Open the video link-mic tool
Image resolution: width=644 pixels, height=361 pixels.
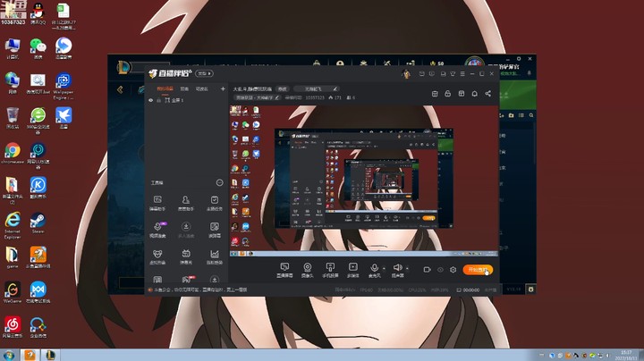point(157,231)
